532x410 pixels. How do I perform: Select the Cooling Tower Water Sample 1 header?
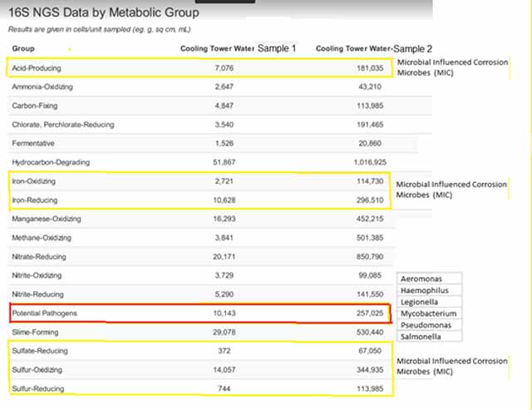coord(239,49)
